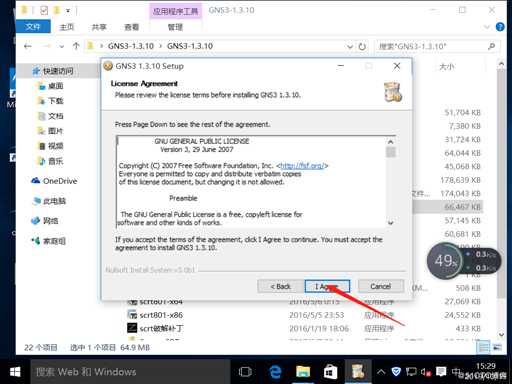This screenshot has width=512, height=384.
Task: Open Task View from the taskbar
Action: (x=245, y=372)
